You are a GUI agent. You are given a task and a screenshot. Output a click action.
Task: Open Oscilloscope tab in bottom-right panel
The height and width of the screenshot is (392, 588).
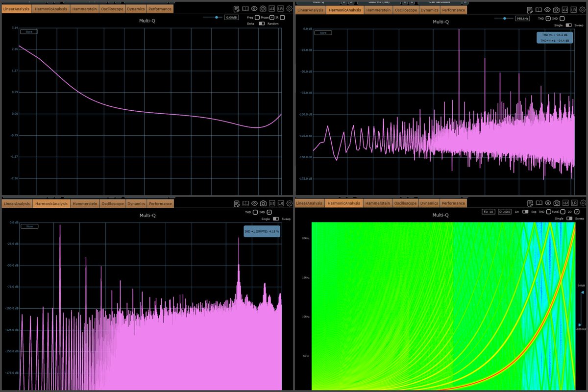405,203
